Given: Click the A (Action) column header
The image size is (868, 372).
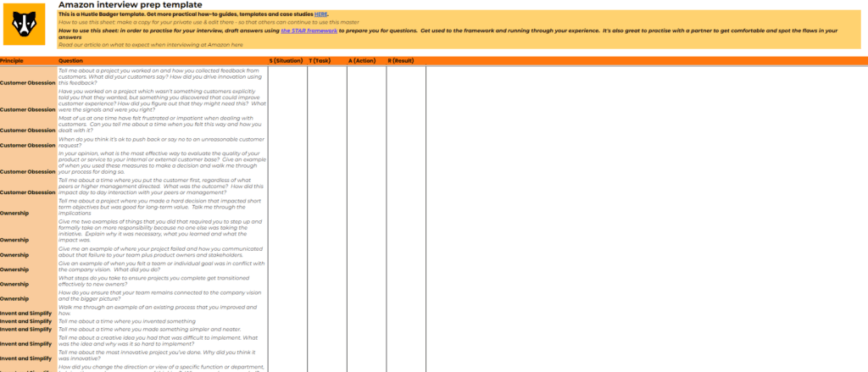Looking at the screenshot, I should pos(362,61).
